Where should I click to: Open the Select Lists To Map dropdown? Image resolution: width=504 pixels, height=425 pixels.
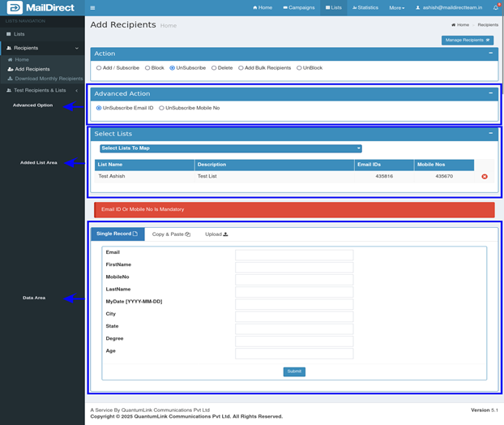[x=230, y=148]
